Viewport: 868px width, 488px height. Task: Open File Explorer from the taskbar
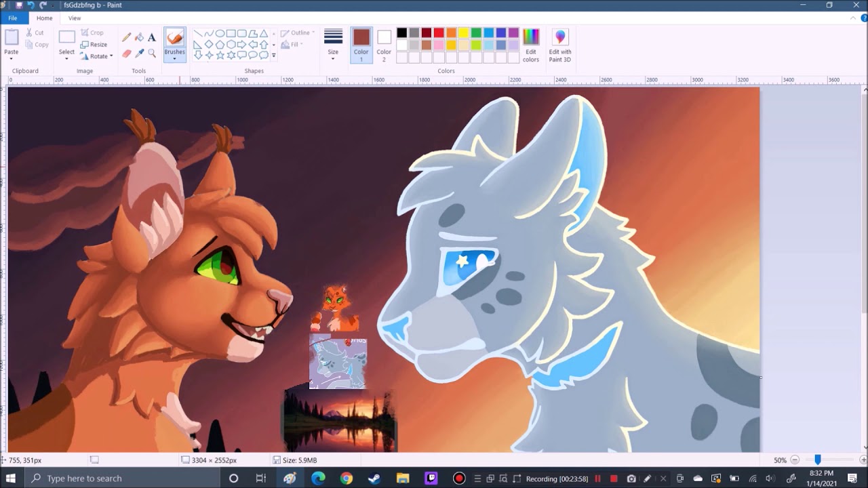(402, 479)
